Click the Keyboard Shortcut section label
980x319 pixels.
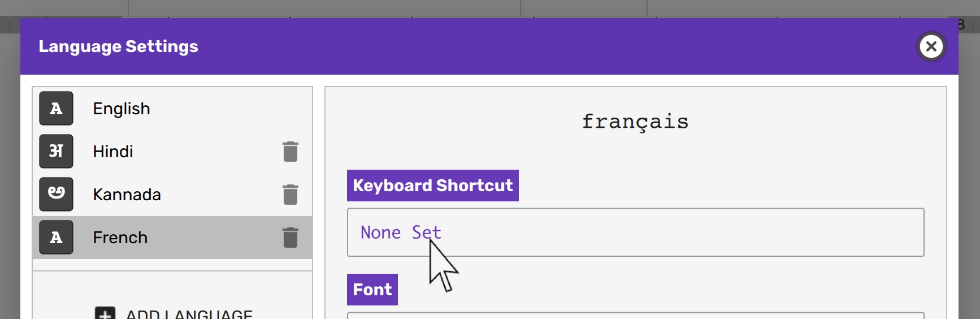(432, 186)
